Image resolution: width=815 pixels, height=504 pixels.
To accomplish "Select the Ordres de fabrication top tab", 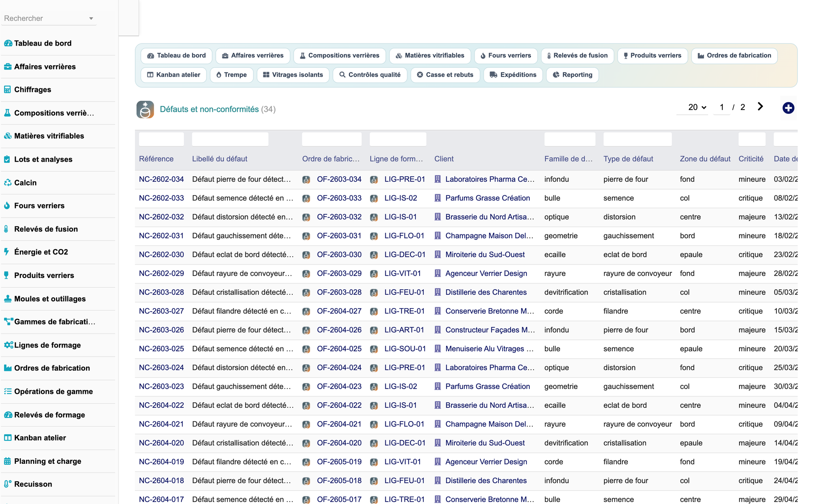I will (x=735, y=56).
